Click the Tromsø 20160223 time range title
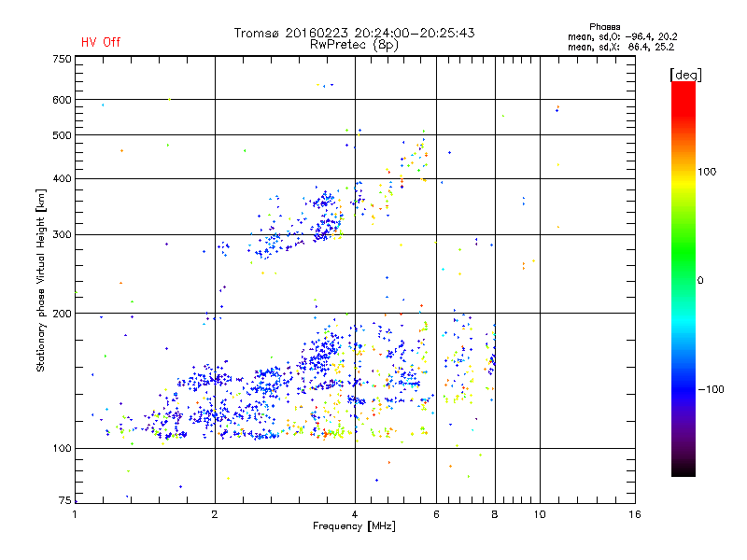 click(x=354, y=33)
